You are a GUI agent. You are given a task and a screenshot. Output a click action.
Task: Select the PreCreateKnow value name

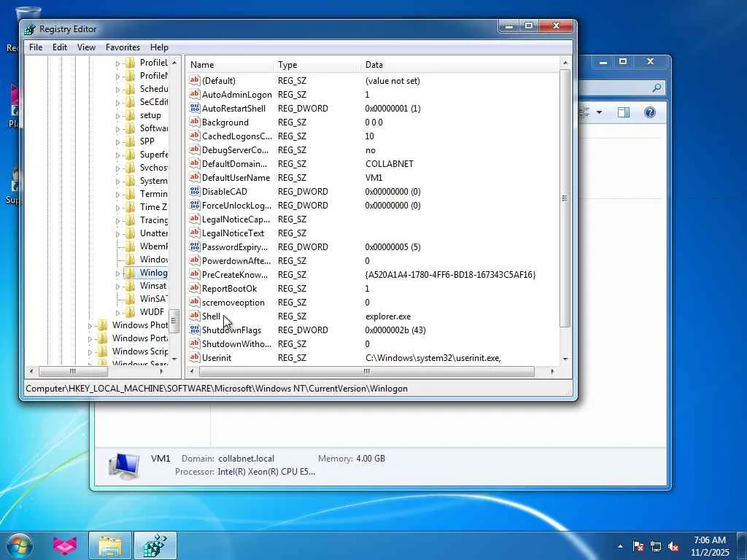[x=235, y=275]
